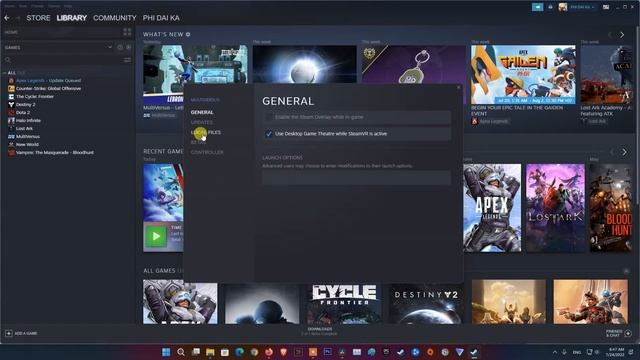This screenshot has height=360, width=640.
Task: Select Vampire: The Masquerade - Bloodhunt
Action: click(54, 152)
